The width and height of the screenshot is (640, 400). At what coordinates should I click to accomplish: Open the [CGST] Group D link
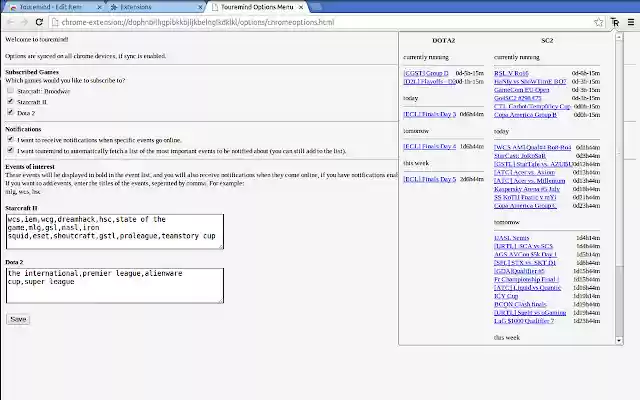tap(426, 73)
